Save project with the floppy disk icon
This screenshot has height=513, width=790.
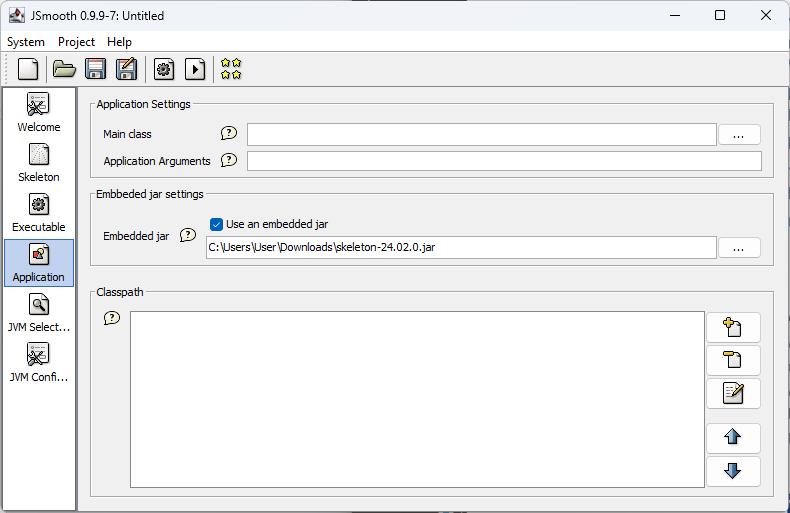pos(95,69)
